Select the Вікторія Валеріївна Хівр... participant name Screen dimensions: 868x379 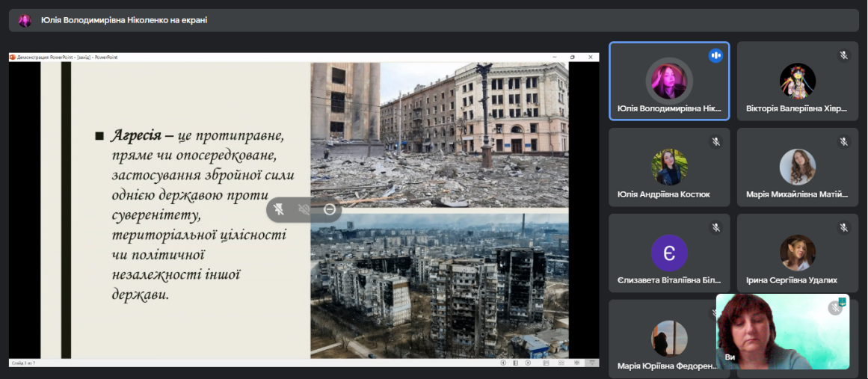pyautogui.click(x=796, y=109)
